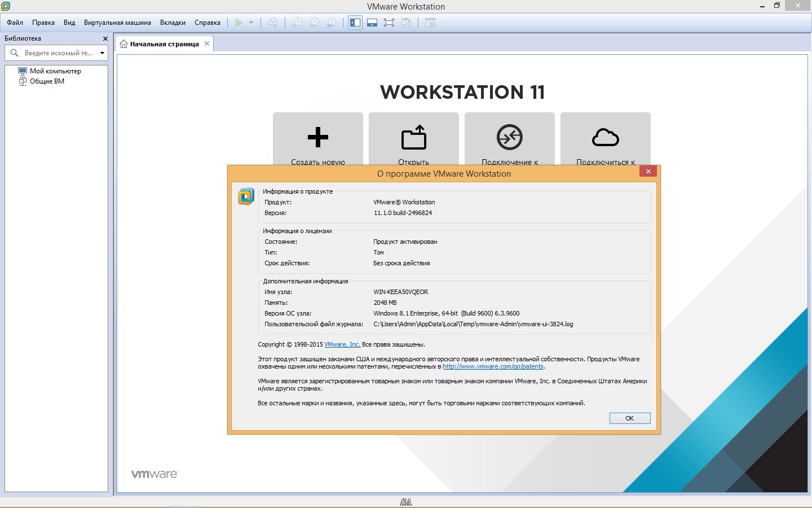Click the Создать новую plus tile icon

(318, 137)
